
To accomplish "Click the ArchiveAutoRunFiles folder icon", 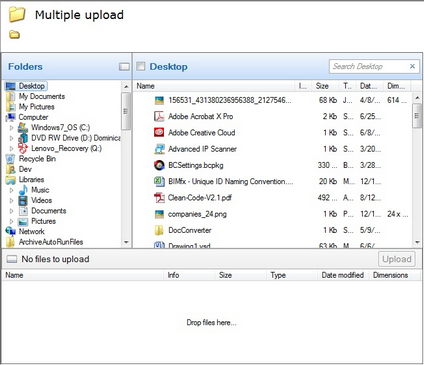I will [11, 242].
